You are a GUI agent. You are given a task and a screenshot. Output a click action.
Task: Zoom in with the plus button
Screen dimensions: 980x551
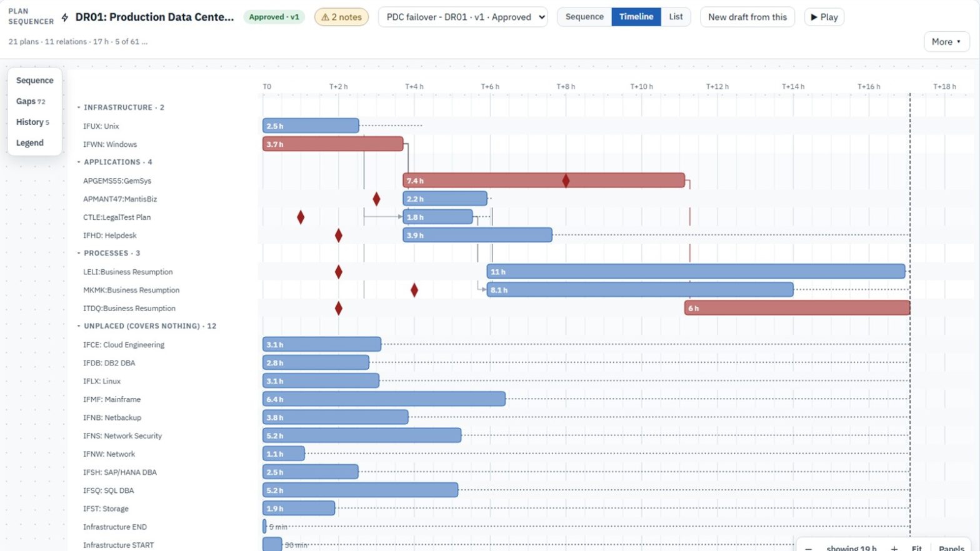[894, 549]
